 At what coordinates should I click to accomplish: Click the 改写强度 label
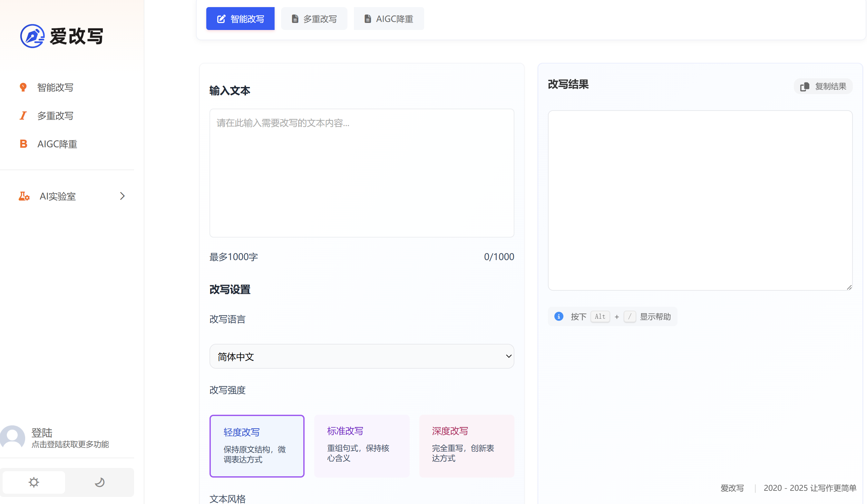click(x=228, y=390)
